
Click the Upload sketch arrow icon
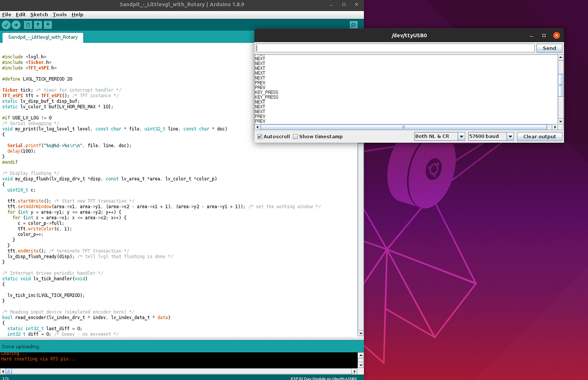coord(16,25)
